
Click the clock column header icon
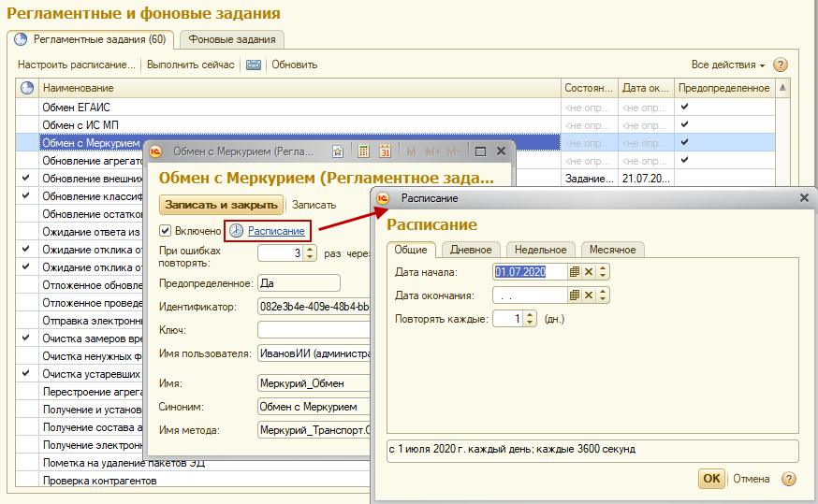coord(26,88)
